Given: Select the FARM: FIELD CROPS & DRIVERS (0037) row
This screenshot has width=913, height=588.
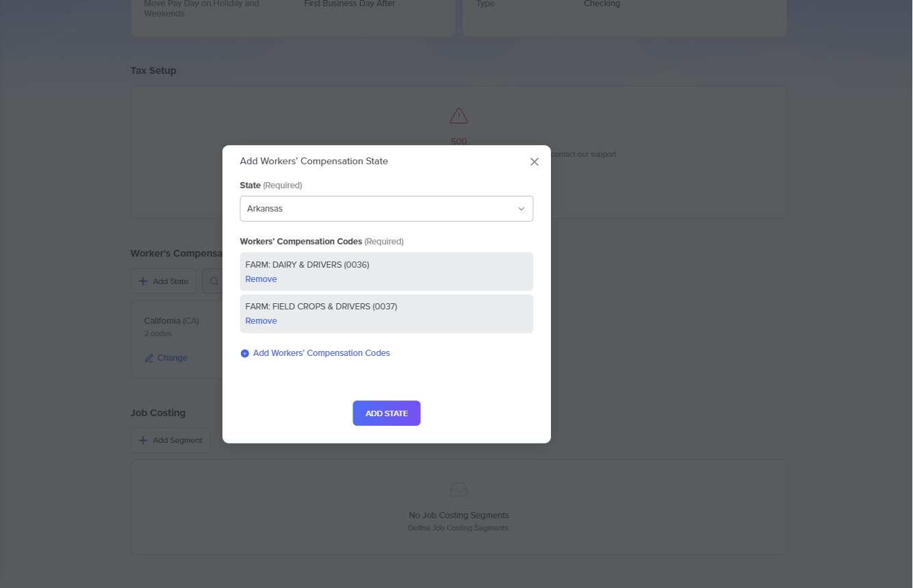Looking at the screenshot, I should pyautogui.click(x=386, y=307).
